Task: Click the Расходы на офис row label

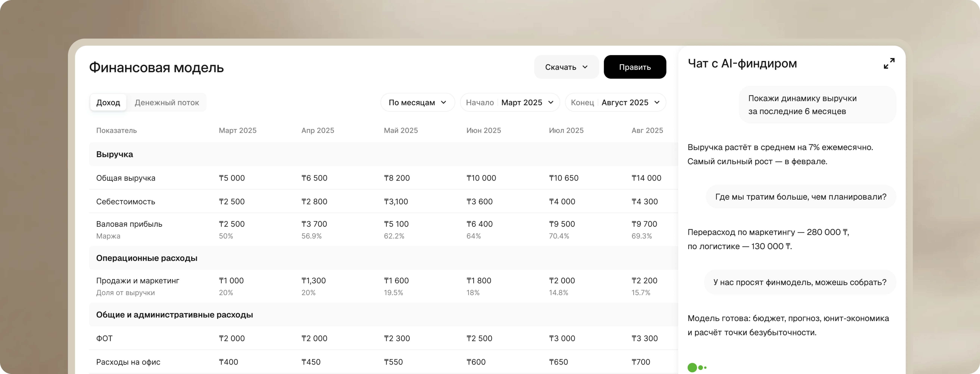Action: click(128, 362)
